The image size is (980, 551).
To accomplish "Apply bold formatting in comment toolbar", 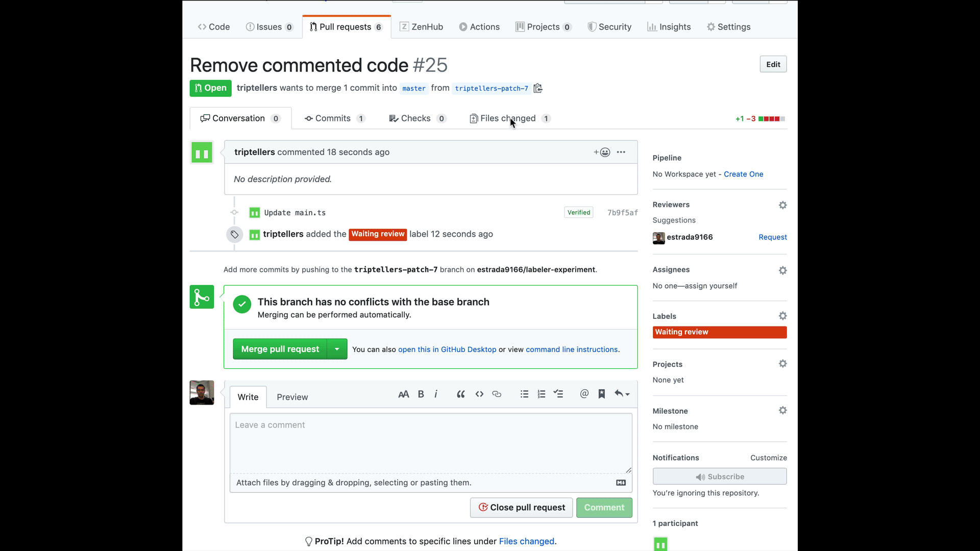I will 421,394.
